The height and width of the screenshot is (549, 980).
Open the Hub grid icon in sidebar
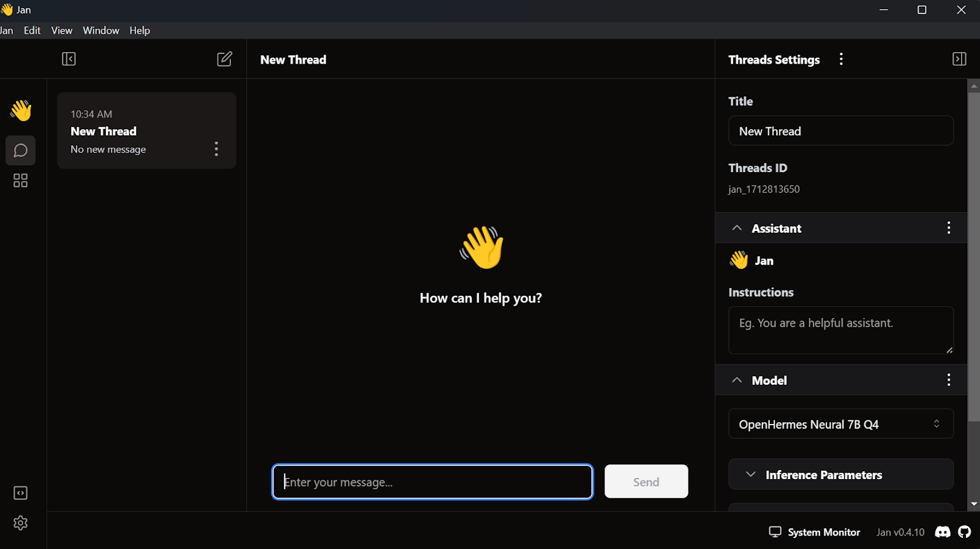point(20,181)
